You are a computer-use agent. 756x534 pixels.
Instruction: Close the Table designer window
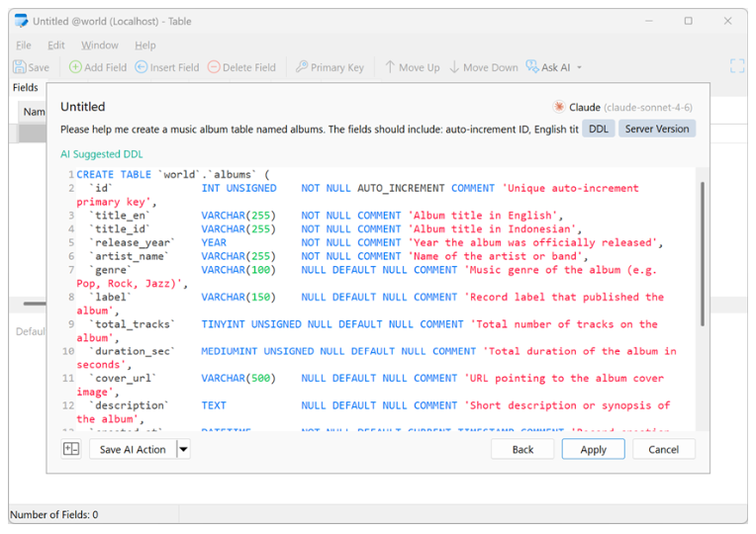[x=727, y=21]
